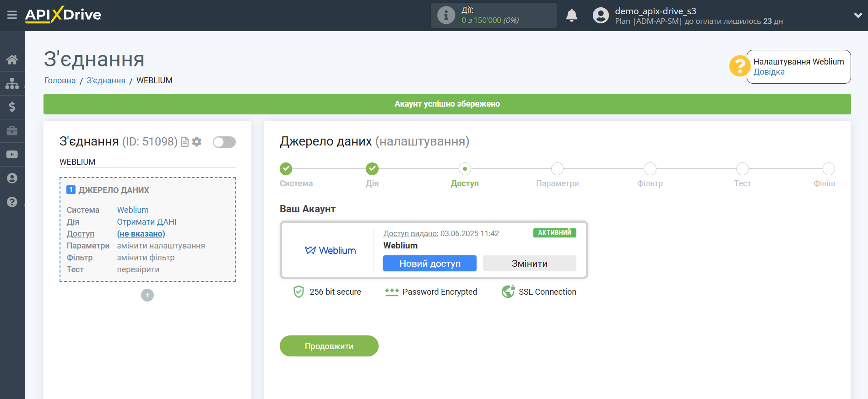
Task: Click the 256 bit secure shield icon
Action: (x=298, y=292)
